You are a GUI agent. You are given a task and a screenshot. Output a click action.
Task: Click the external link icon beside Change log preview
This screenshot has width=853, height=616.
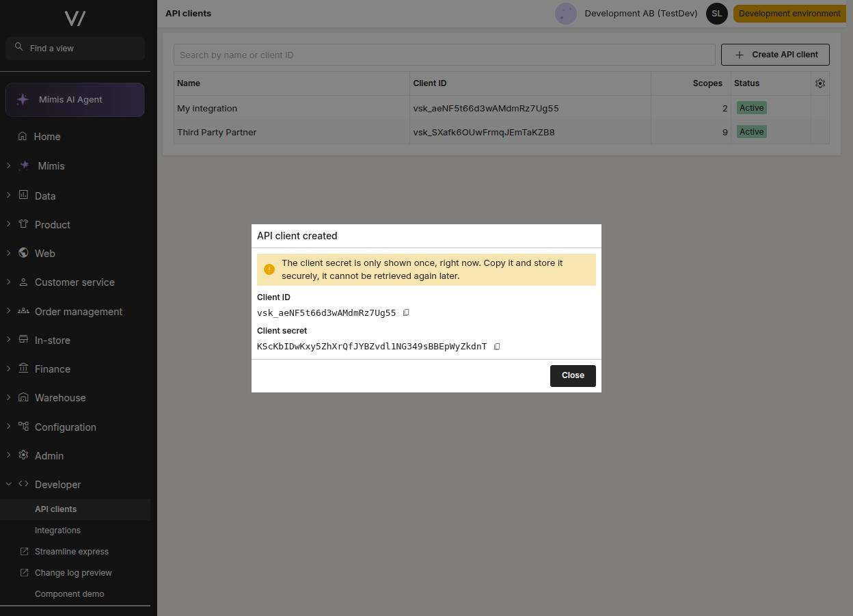click(x=25, y=573)
